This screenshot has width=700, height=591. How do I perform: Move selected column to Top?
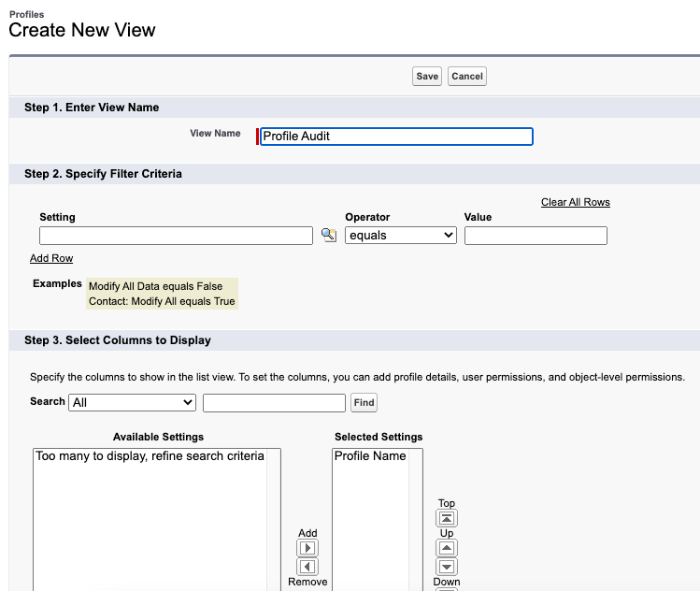pyautogui.click(x=447, y=518)
